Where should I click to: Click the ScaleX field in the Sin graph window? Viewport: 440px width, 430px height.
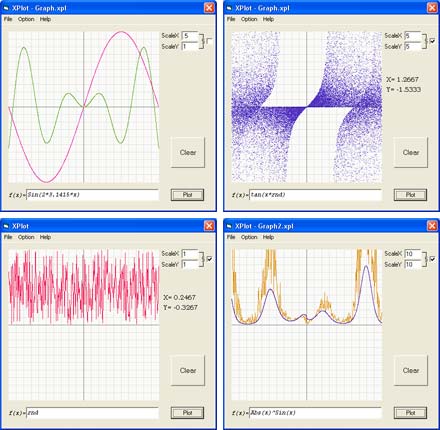coord(190,36)
